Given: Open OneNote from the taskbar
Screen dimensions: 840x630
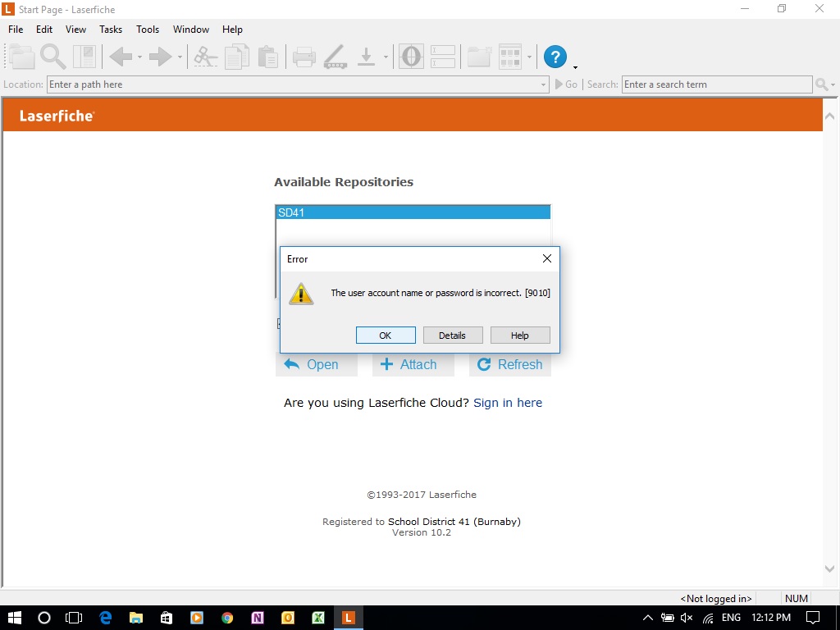Looking at the screenshot, I should 258,618.
